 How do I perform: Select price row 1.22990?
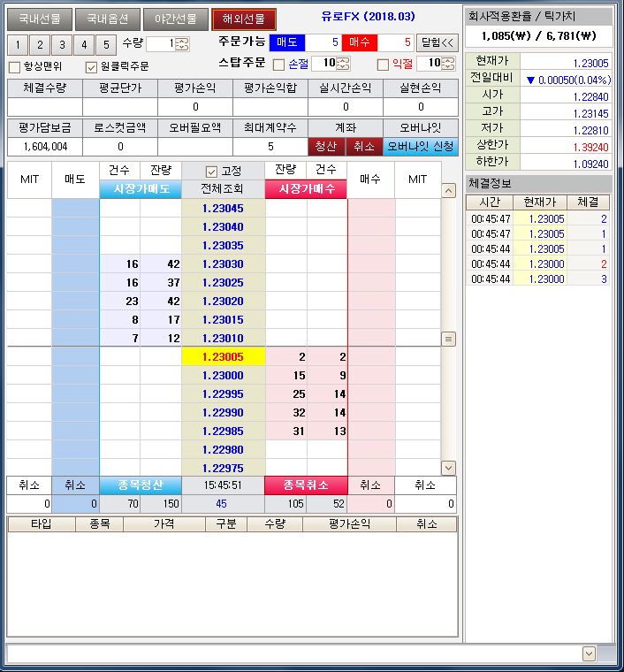pyautogui.click(x=223, y=412)
